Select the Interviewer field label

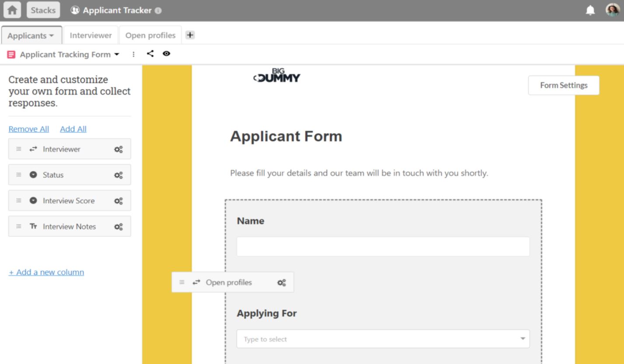point(62,149)
